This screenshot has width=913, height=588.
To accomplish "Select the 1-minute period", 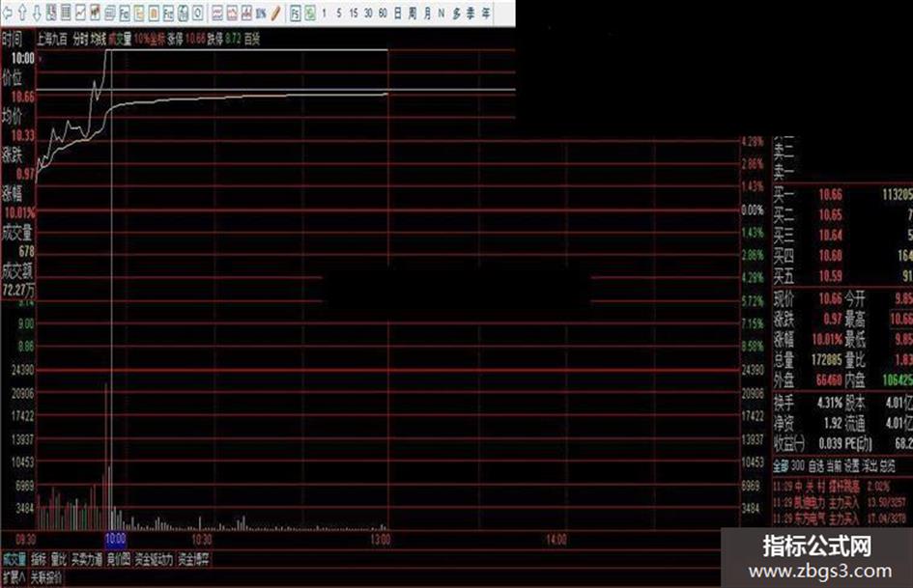I will pyautogui.click(x=325, y=13).
